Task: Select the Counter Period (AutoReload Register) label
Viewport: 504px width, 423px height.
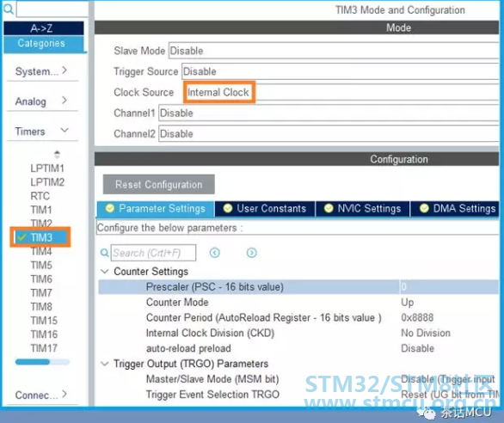Action: (x=263, y=317)
